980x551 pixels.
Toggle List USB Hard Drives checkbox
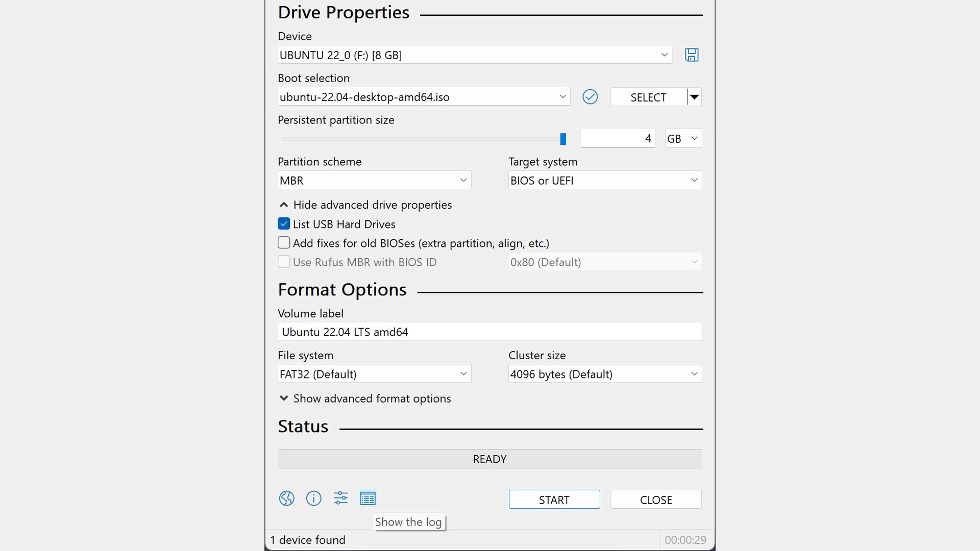click(284, 224)
